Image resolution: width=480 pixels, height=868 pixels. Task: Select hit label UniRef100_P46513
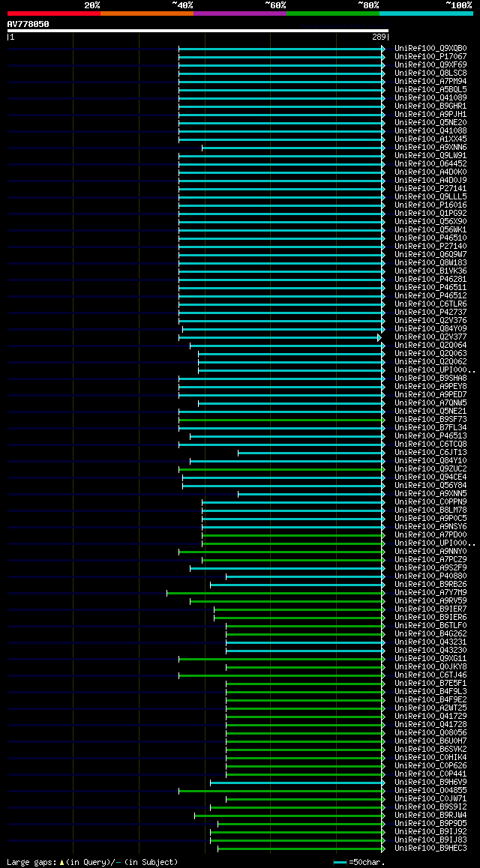(430, 436)
